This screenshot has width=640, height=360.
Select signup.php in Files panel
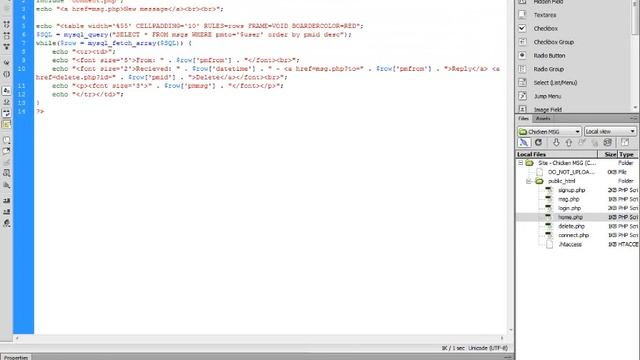(x=571, y=190)
